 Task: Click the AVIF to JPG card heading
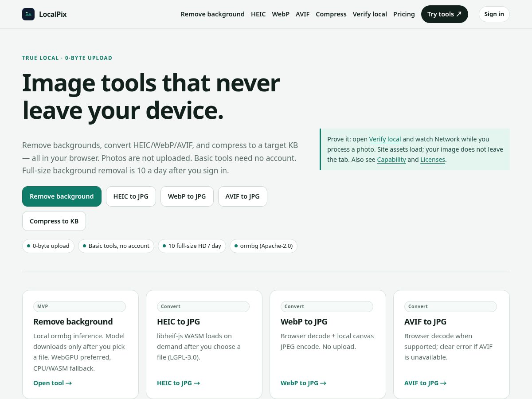[425, 322]
